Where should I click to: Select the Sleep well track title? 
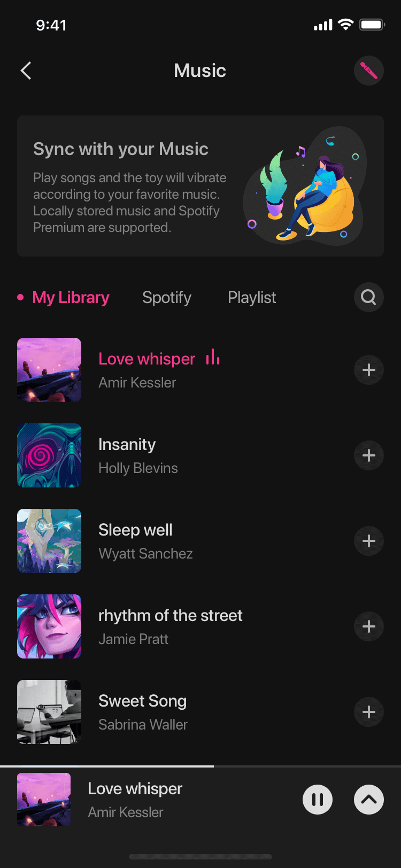click(x=135, y=530)
